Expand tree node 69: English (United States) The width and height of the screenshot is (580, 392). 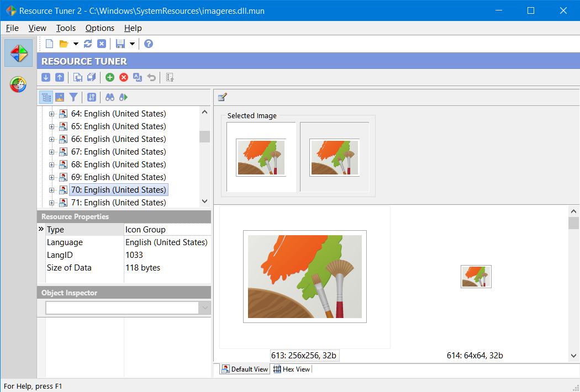click(x=52, y=178)
